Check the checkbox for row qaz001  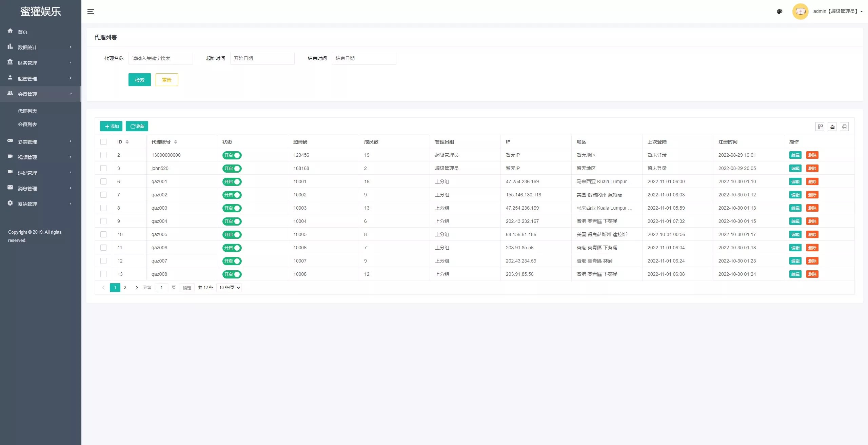(103, 181)
